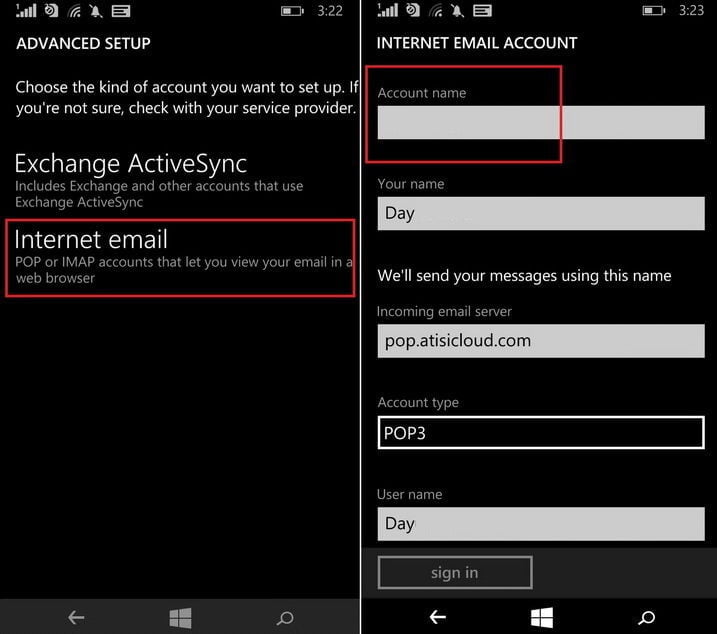Focus the Account name text field
This screenshot has height=634, width=717.
coord(540,122)
